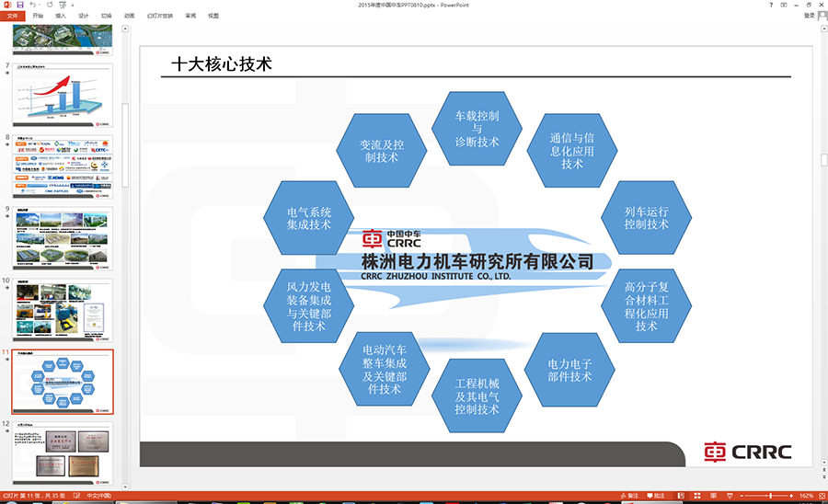Select the 车载控制与诊断技术 hexagon
828x504 pixels.
pyautogui.click(x=477, y=129)
